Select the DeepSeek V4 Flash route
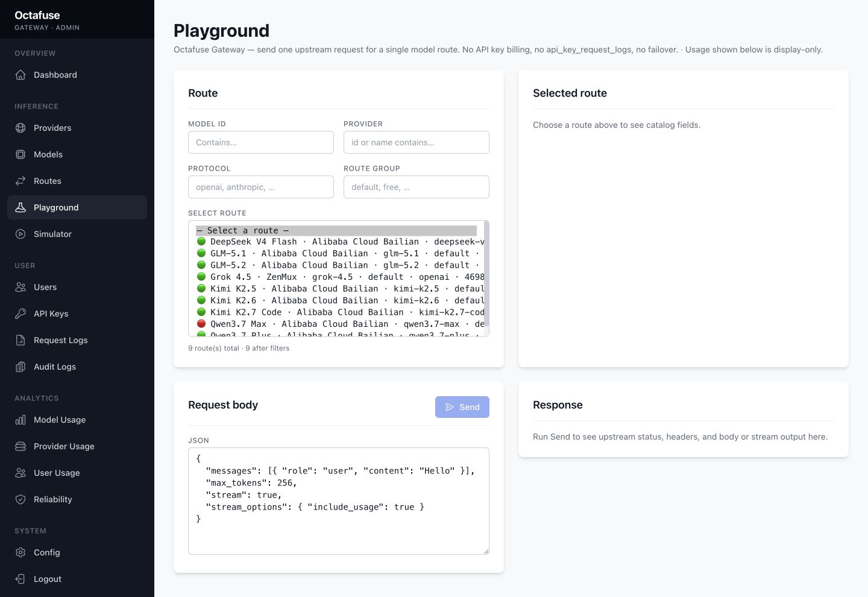Screen dimensions: 868x597 pos(340,242)
